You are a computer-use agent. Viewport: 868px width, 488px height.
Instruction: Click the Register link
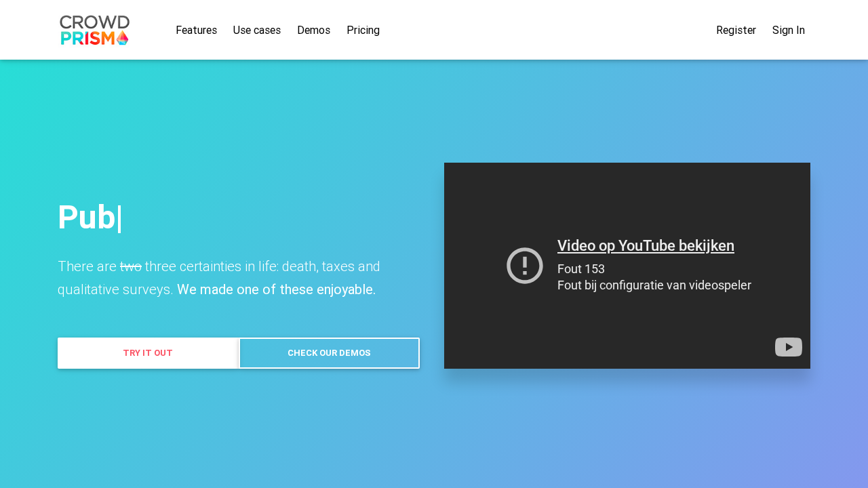pos(736,30)
